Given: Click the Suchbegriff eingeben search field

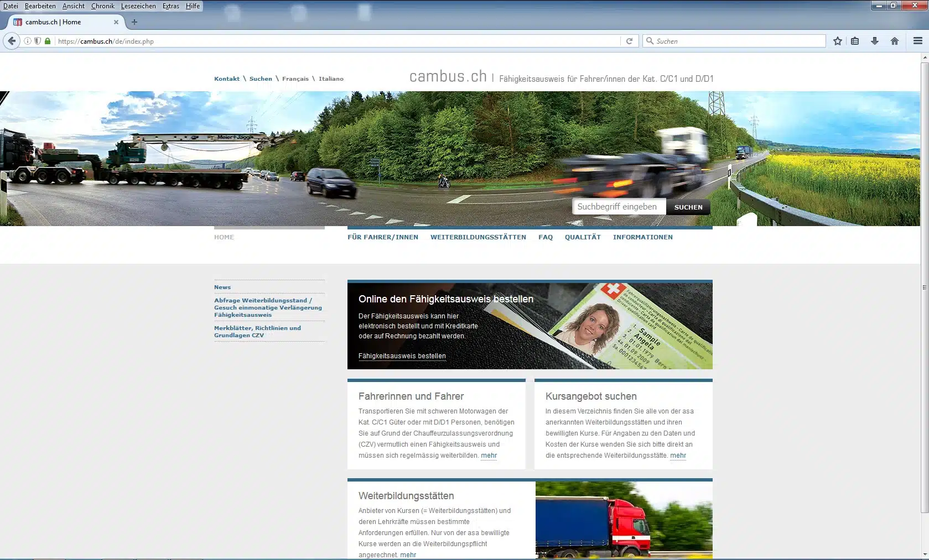Looking at the screenshot, I should pos(619,207).
